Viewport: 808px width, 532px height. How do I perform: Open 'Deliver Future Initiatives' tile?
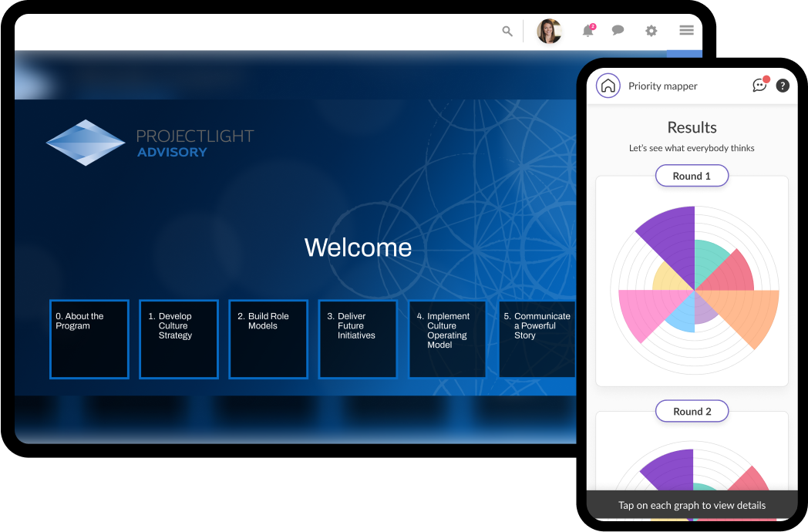point(357,339)
